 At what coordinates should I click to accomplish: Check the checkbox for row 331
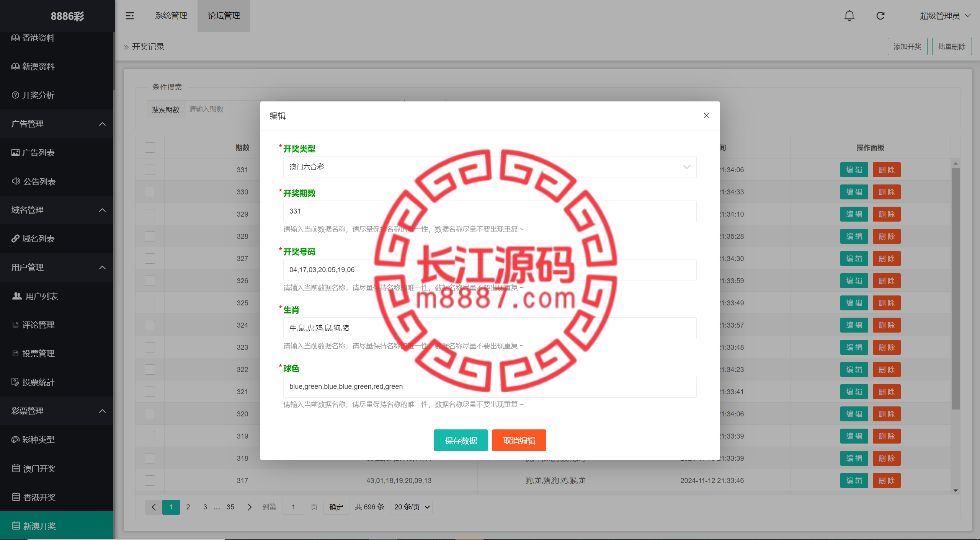tap(150, 170)
